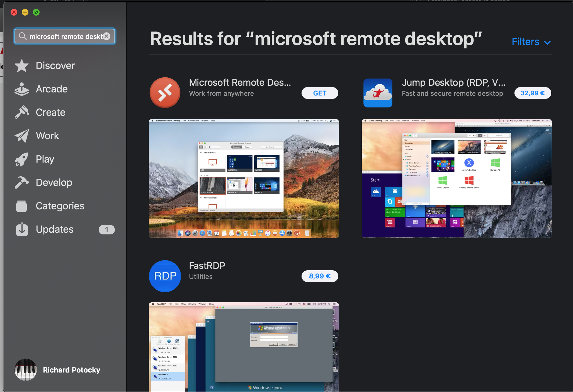Open the Categories stack icon
Screen dimensions: 573x392
[x=21, y=206]
